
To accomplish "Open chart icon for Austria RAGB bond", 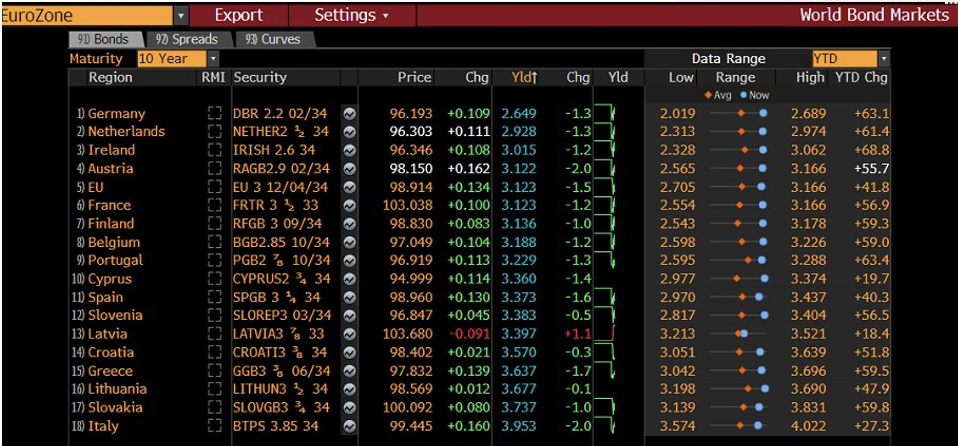I will click(349, 169).
